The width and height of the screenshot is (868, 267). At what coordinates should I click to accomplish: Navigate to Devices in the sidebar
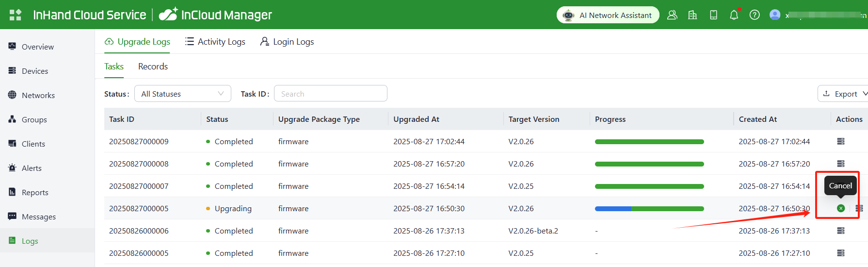pos(35,71)
